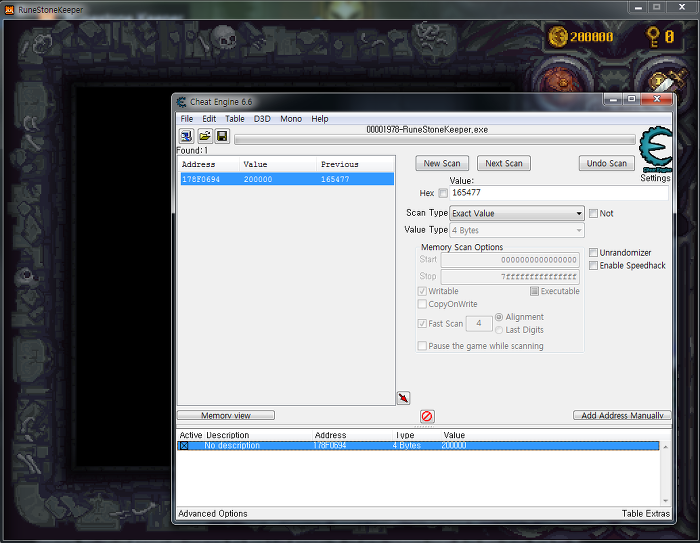Open the Mono menu
The height and width of the screenshot is (543, 700).
(291, 119)
